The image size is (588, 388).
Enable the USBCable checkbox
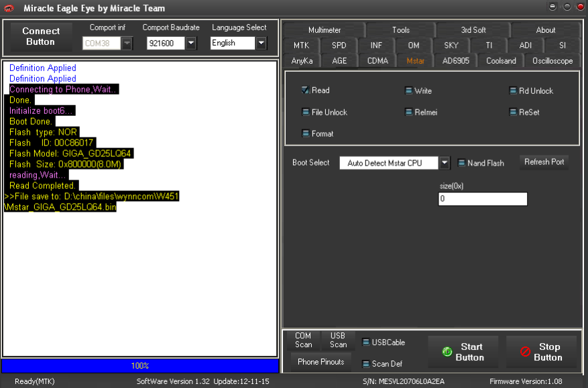pos(365,342)
